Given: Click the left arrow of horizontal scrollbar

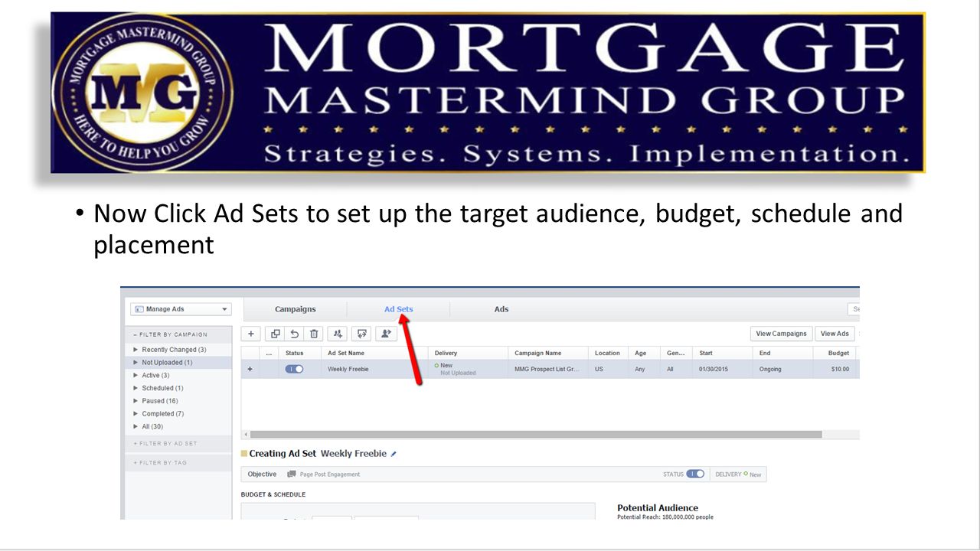Looking at the screenshot, I should 245,434.
